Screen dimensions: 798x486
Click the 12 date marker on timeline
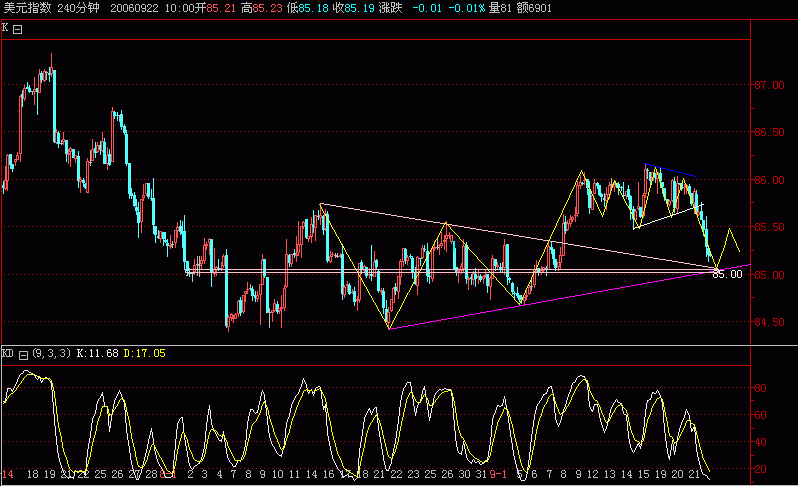tap(592, 474)
